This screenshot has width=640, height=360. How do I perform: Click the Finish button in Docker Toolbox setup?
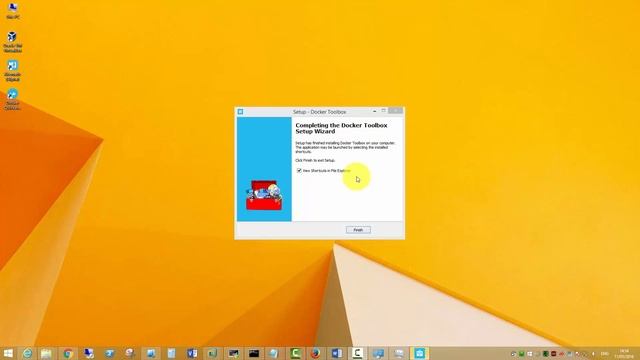point(358,230)
